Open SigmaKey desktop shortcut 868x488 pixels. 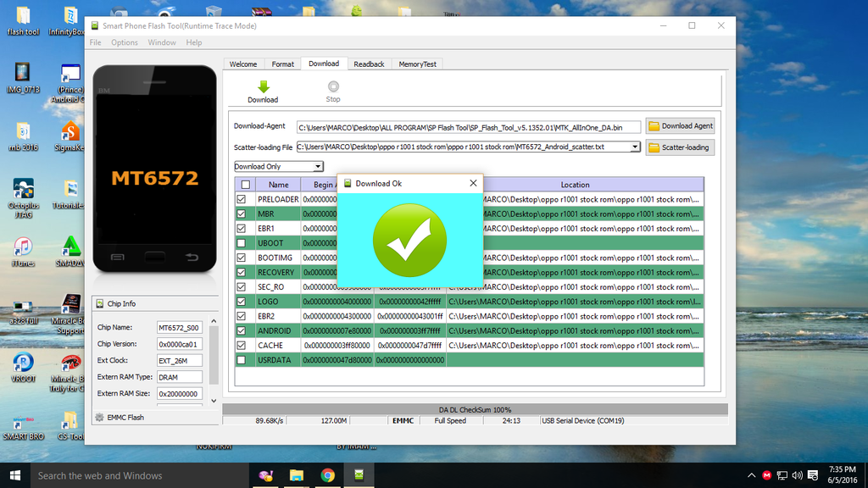[70, 131]
